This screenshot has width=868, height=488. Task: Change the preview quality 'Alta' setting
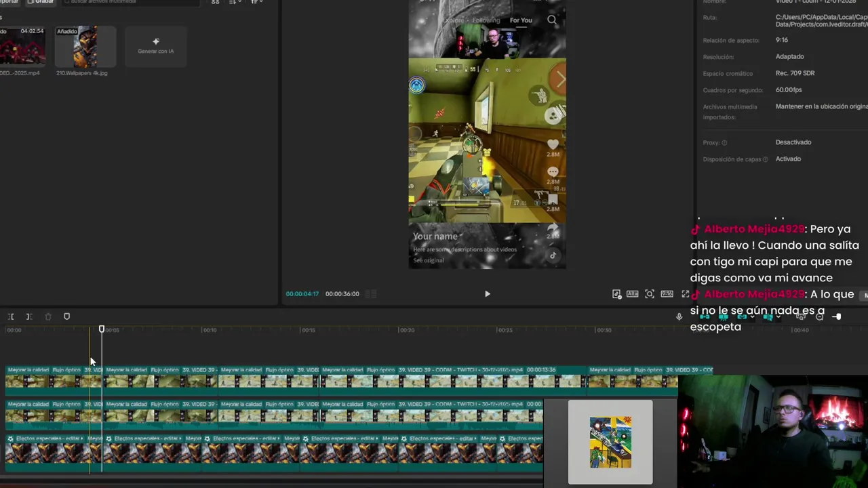(632, 293)
